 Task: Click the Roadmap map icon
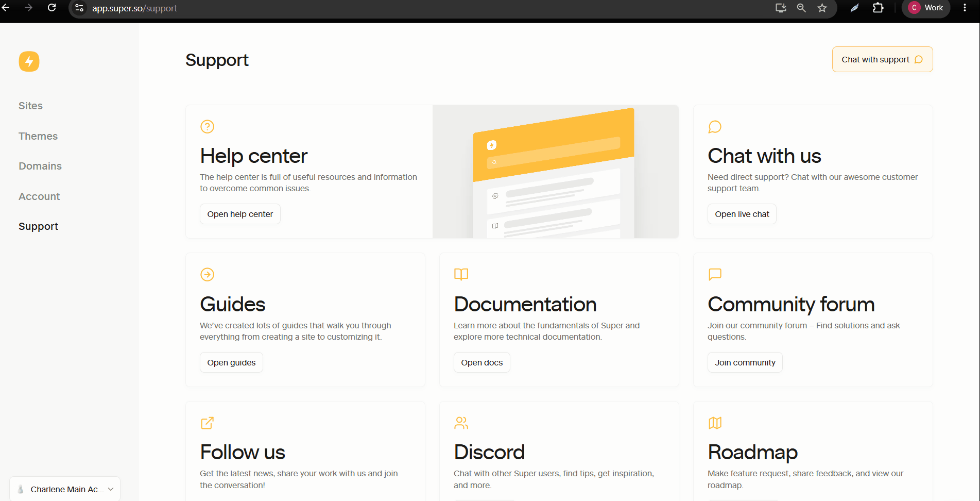[x=715, y=423]
